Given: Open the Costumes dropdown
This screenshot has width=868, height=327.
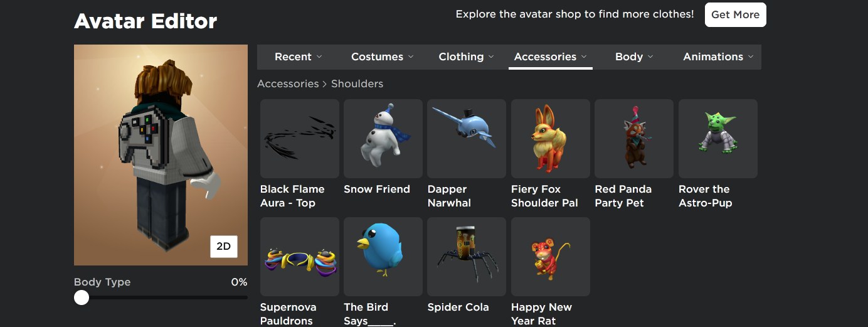Looking at the screenshot, I should point(383,56).
